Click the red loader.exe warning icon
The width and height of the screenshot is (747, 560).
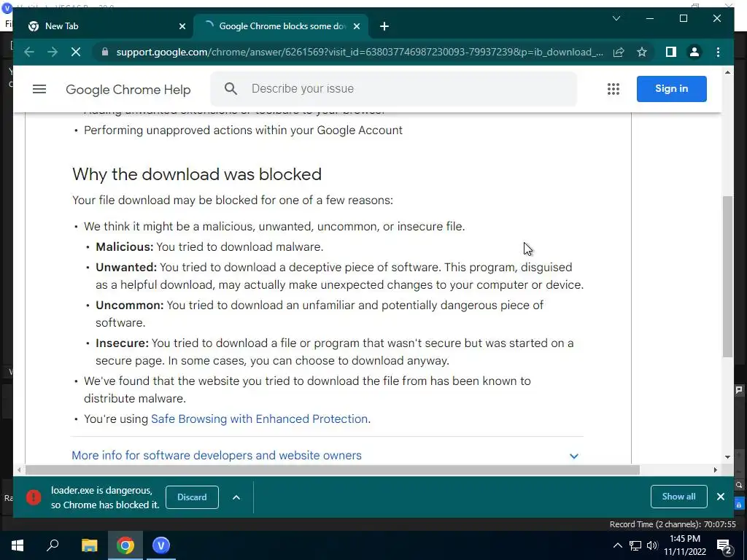pyautogui.click(x=34, y=497)
